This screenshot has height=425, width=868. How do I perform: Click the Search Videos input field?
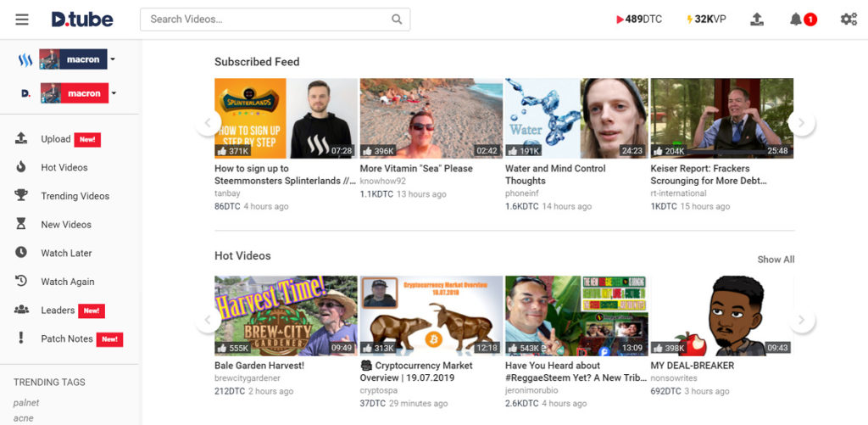point(275,20)
